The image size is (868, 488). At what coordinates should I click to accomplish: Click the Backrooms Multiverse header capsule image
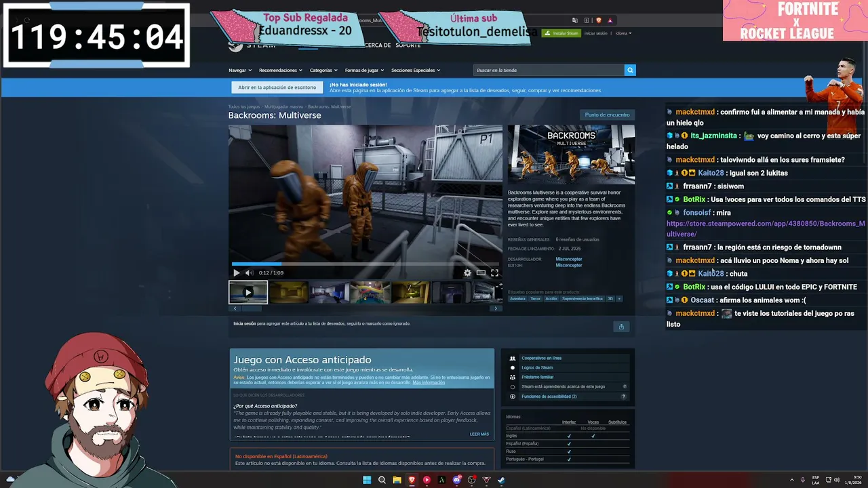pos(572,155)
